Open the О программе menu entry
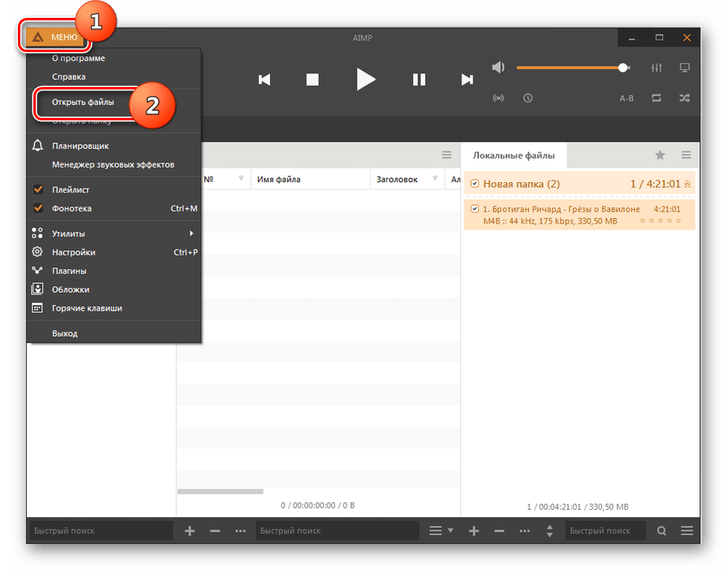Viewport: 728px width, 570px height. coord(114,58)
